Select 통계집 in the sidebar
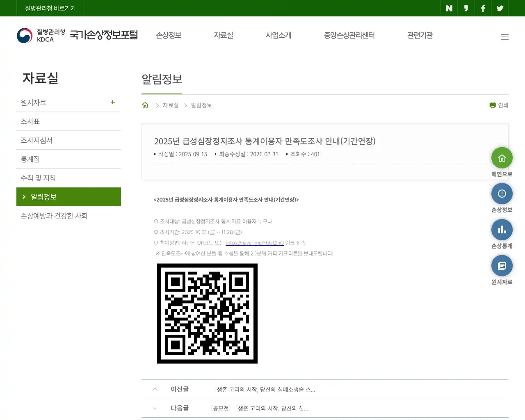Screen dimensions: 525x420 click(x=68, y=159)
